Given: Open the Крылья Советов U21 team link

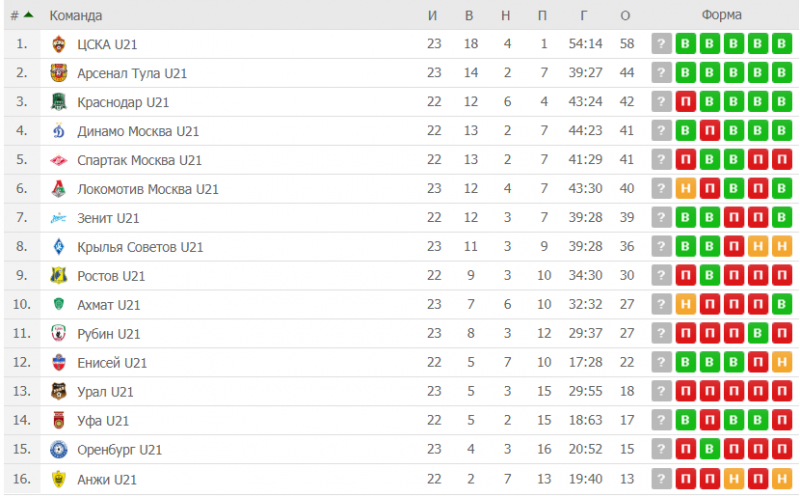Looking at the screenshot, I should pyautogui.click(x=140, y=247).
